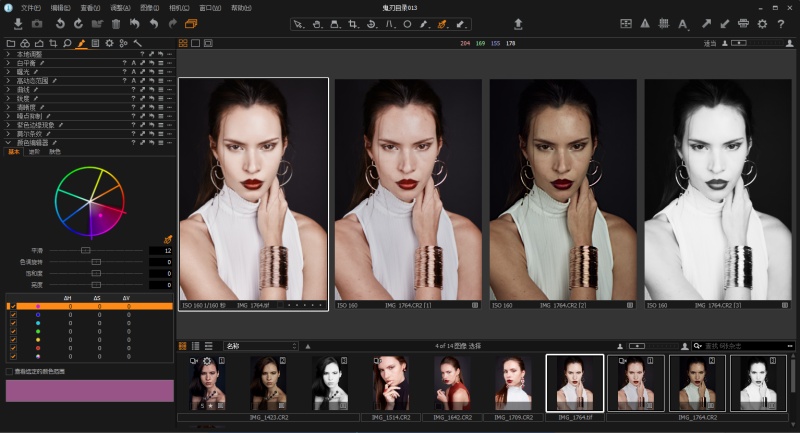Open the 文件 menu
This screenshot has width=800, height=433.
click(x=31, y=8)
